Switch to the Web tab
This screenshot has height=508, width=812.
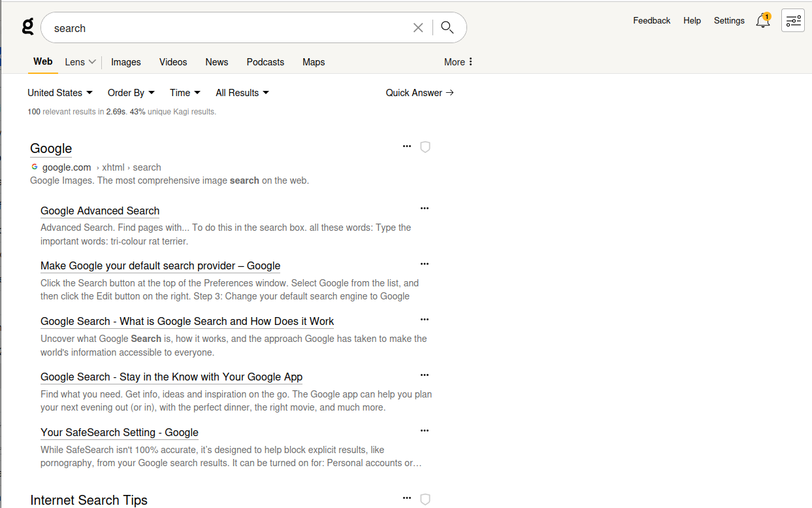click(43, 61)
